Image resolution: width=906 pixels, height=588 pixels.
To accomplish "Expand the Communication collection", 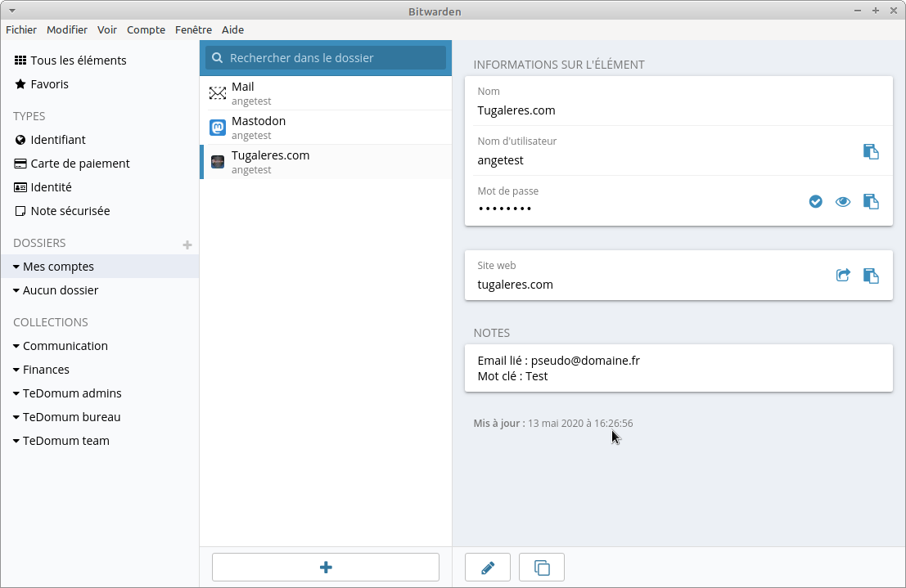I will (16, 346).
